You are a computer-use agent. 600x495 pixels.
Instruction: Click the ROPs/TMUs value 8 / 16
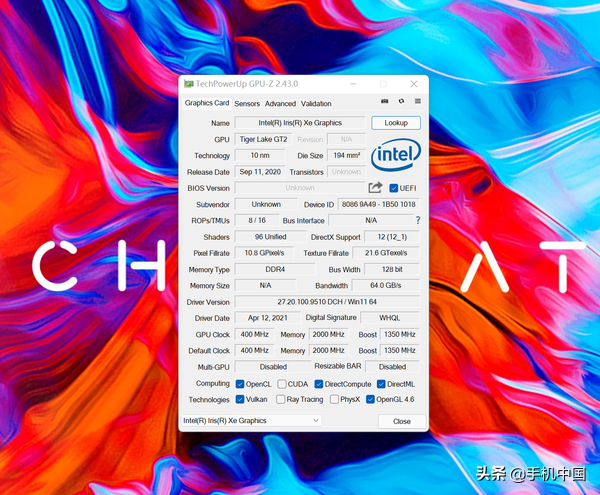(x=257, y=220)
